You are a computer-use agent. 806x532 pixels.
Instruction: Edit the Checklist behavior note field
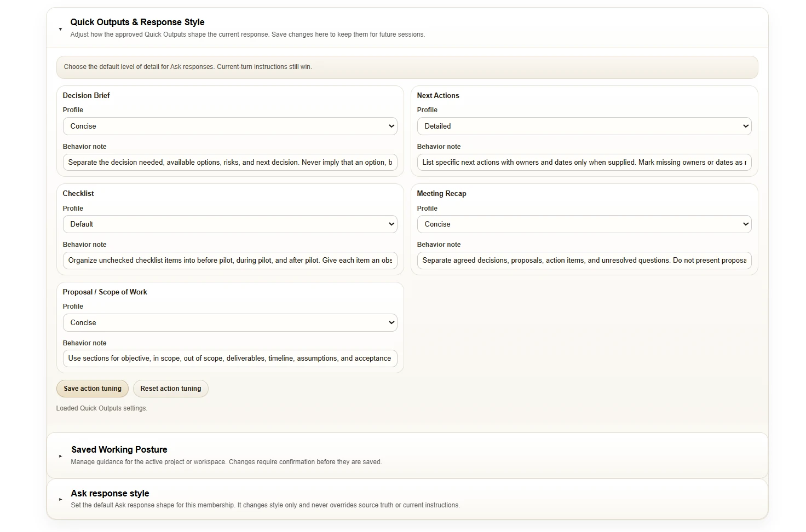(x=230, y=261)
